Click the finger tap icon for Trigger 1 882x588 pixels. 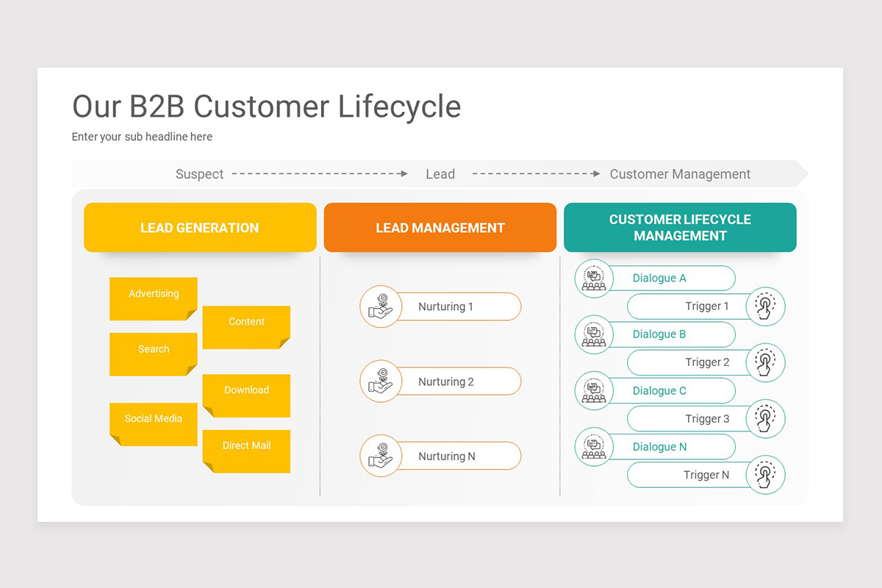tap(765, 306)
